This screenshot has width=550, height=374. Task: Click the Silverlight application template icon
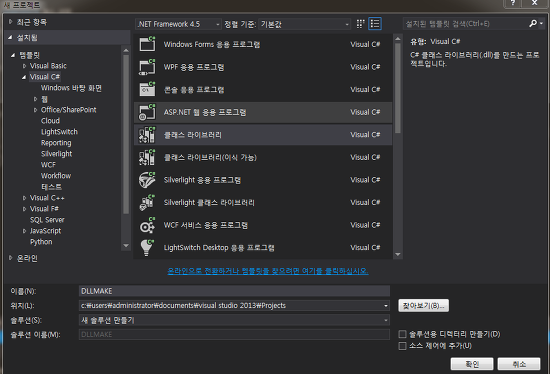tap(147, 180)
